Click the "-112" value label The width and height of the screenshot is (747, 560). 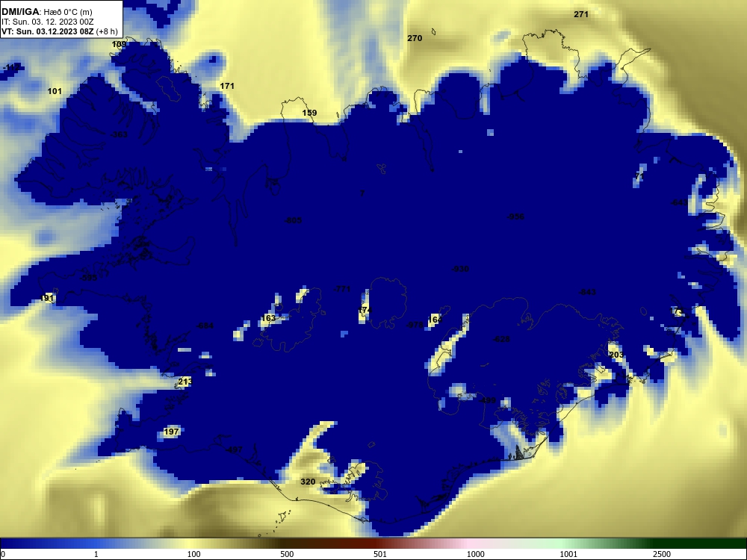[x=11, y=68]
